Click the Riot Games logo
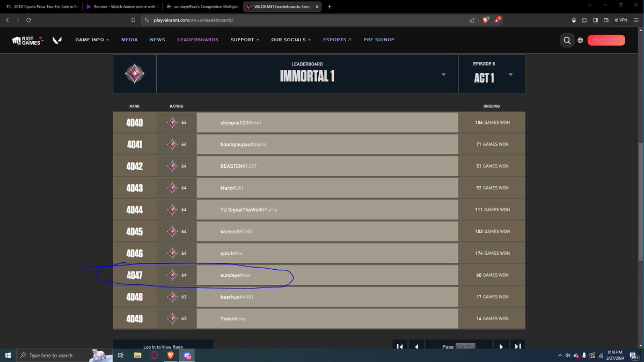 pos(27,40)
